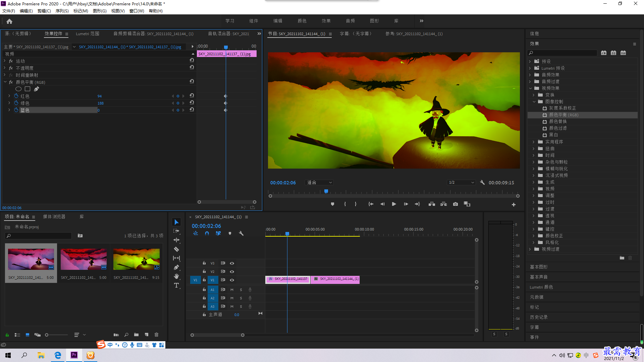Select the yellow-green sky thumbnail clip
Screen dimensions: 644x362
[x=136, y=259]
